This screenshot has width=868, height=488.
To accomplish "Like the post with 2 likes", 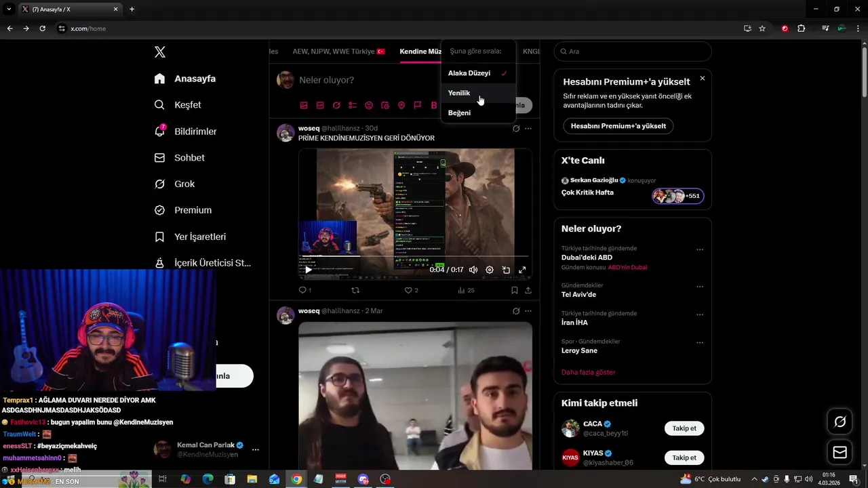I will 411,290.
